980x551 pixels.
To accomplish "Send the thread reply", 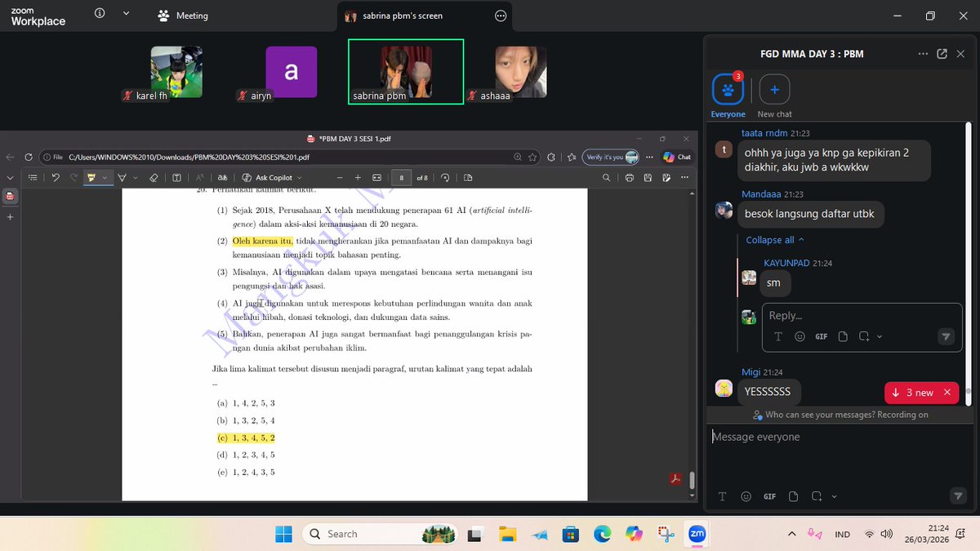I will coord(946,336).
